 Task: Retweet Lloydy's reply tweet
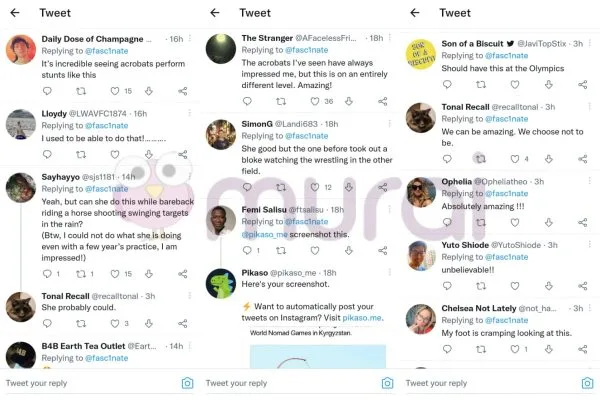81,154
